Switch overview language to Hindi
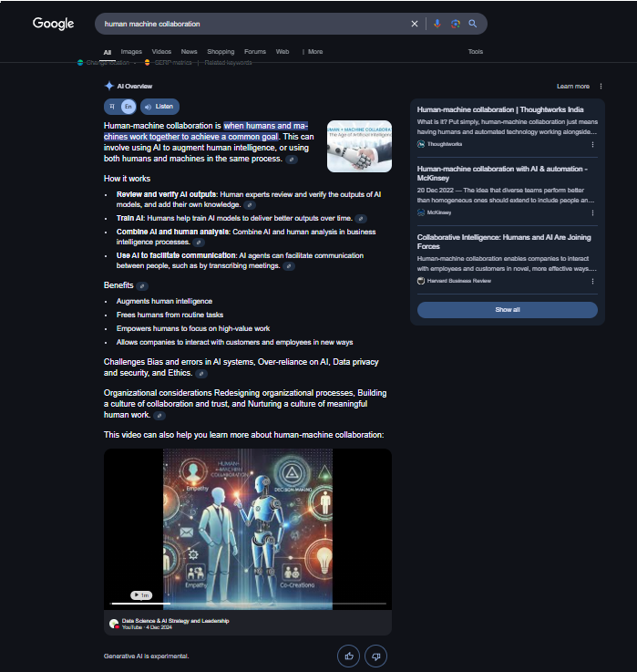Viewport: 637px width, 672px height. (x=112, y=107)
